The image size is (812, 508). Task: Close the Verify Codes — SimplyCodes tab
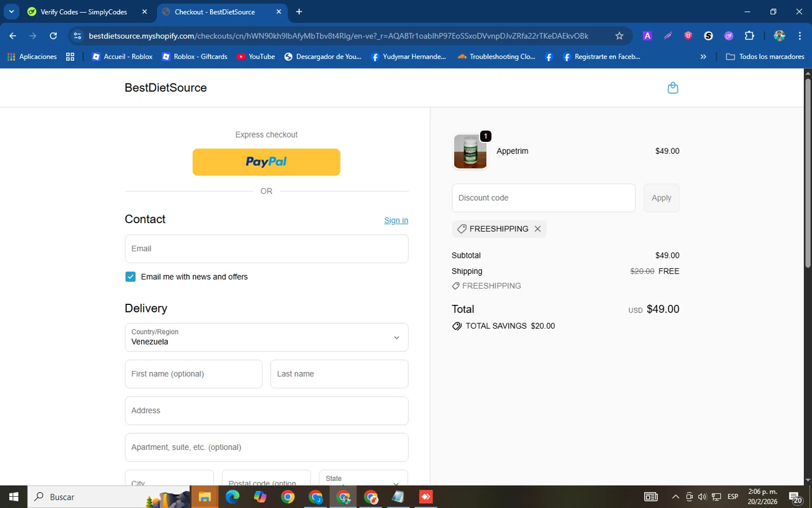coord(145,11)
